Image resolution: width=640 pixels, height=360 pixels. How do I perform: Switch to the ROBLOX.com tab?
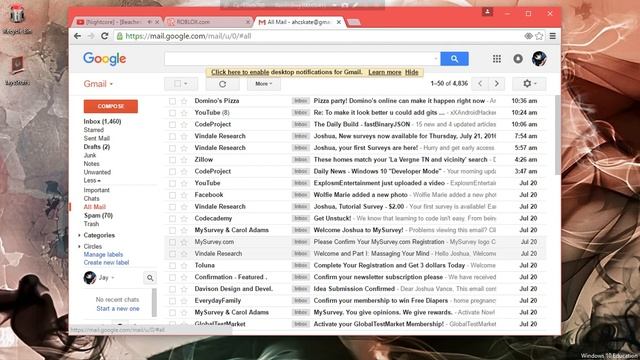[x=208, y=22]
